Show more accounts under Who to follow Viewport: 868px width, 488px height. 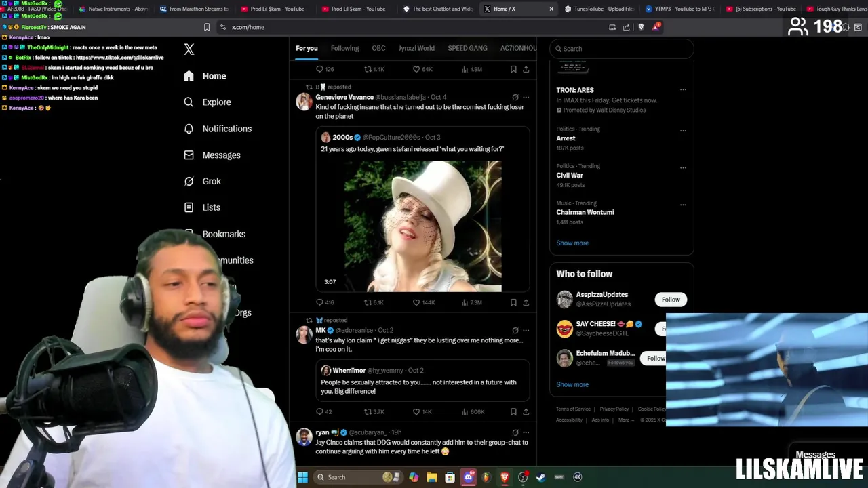tap(572, 384)
